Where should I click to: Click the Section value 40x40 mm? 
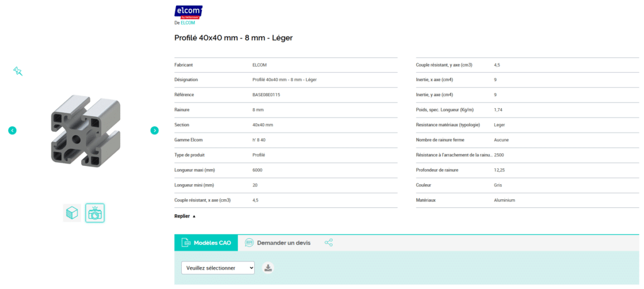coord(263,125)
